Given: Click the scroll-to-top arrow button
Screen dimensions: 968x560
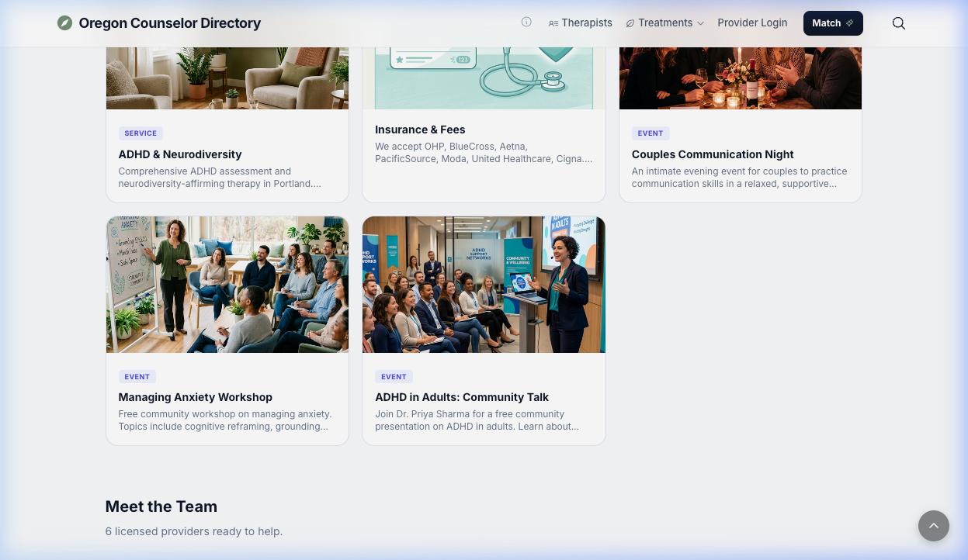Looking at the screenshot, I should click(933, 526).
